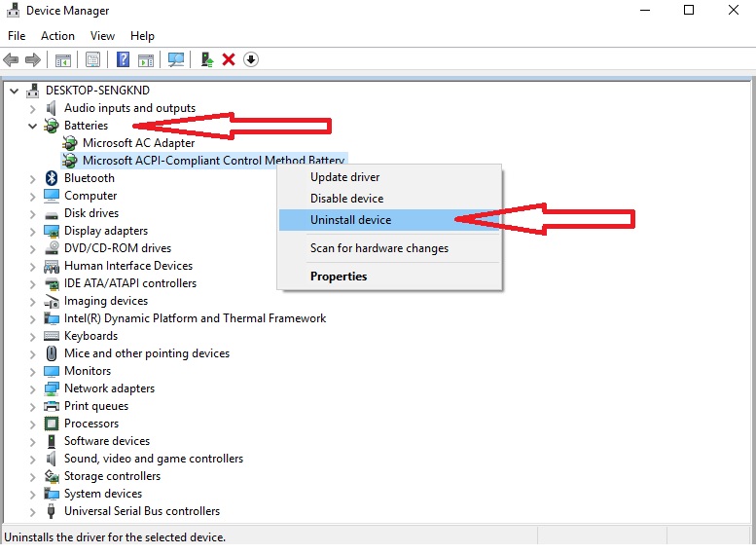
Task: Select the DESKTOP-SENGKND computer name
Action: click(97, 91)
